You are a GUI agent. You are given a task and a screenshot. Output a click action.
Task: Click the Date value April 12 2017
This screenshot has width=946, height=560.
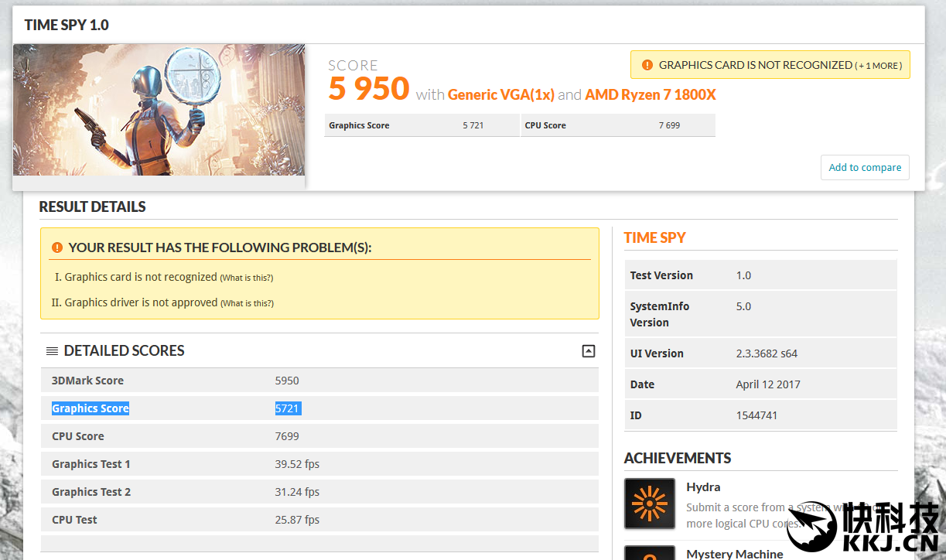[x=768, y=384]
